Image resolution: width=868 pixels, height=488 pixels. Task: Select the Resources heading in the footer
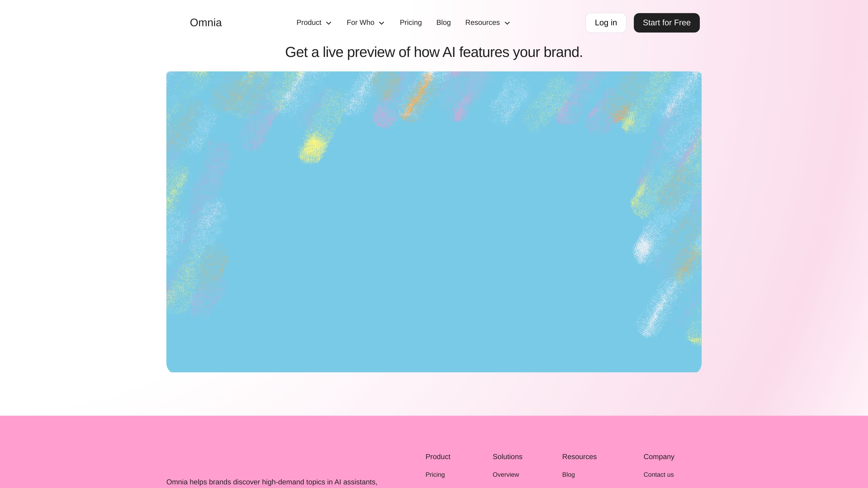tap(579, 457)
